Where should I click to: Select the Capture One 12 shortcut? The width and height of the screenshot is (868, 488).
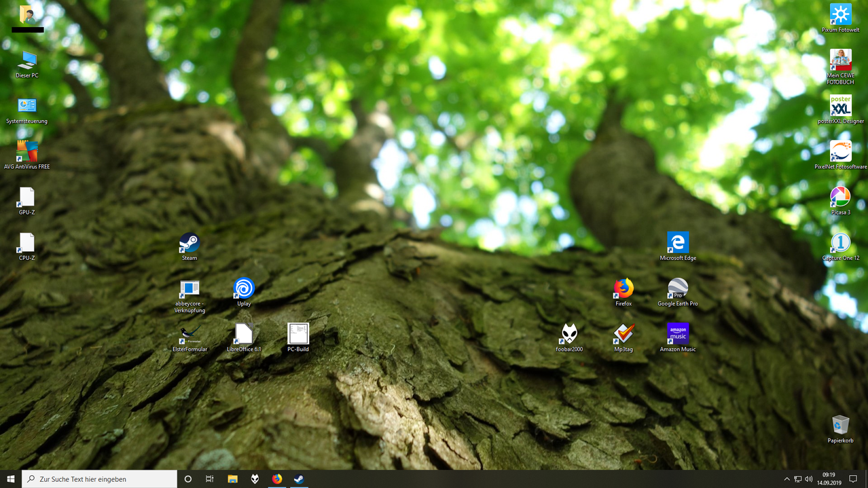[840, 243]
